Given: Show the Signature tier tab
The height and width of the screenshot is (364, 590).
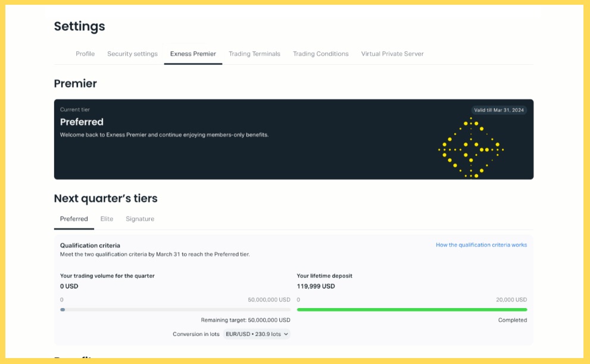Looking at the screenshot, I should [x=140, y=219].
